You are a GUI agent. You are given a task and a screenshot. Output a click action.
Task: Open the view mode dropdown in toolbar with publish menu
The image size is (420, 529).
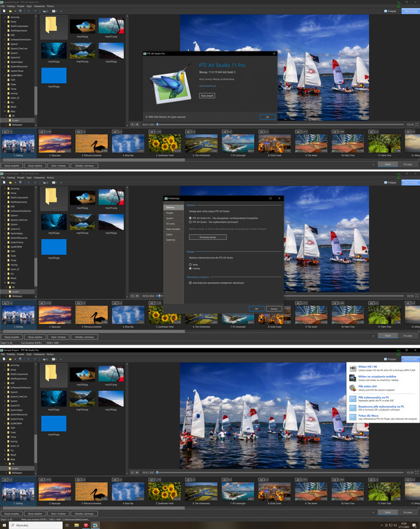tap(55, 359)
